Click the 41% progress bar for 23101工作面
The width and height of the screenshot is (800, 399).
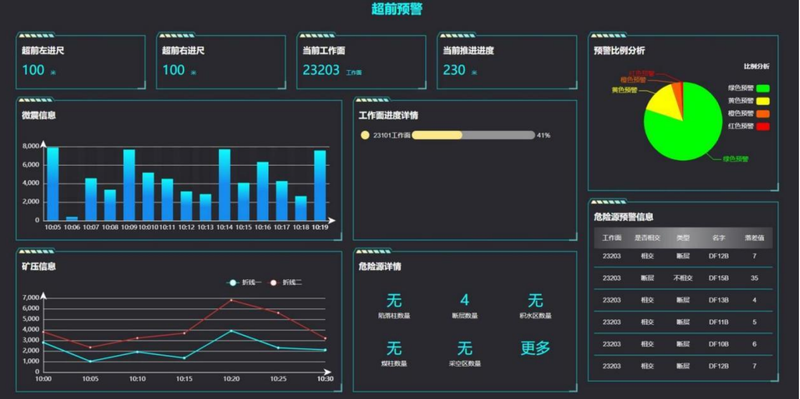[x=473, y=135]
